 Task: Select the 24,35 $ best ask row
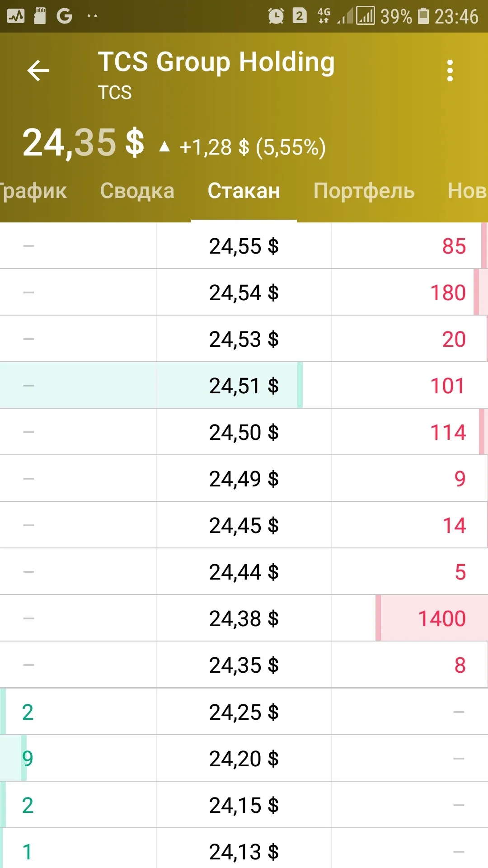pos(244,665)
